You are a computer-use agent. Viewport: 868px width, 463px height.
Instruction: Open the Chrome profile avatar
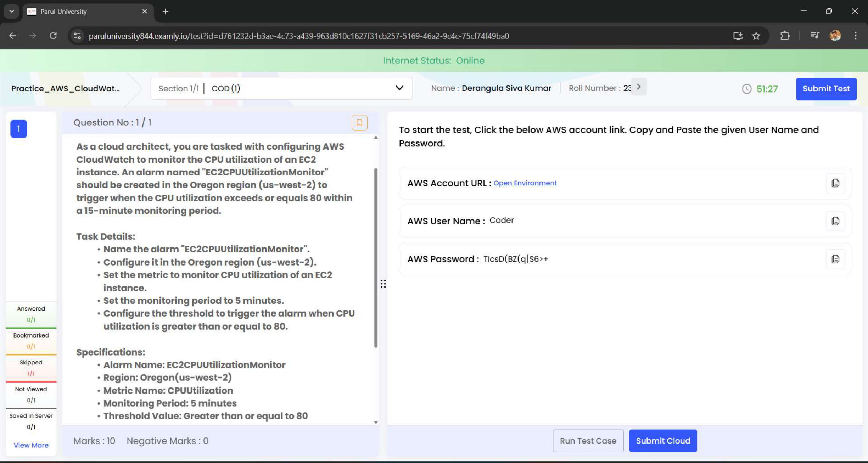(835, 36)
